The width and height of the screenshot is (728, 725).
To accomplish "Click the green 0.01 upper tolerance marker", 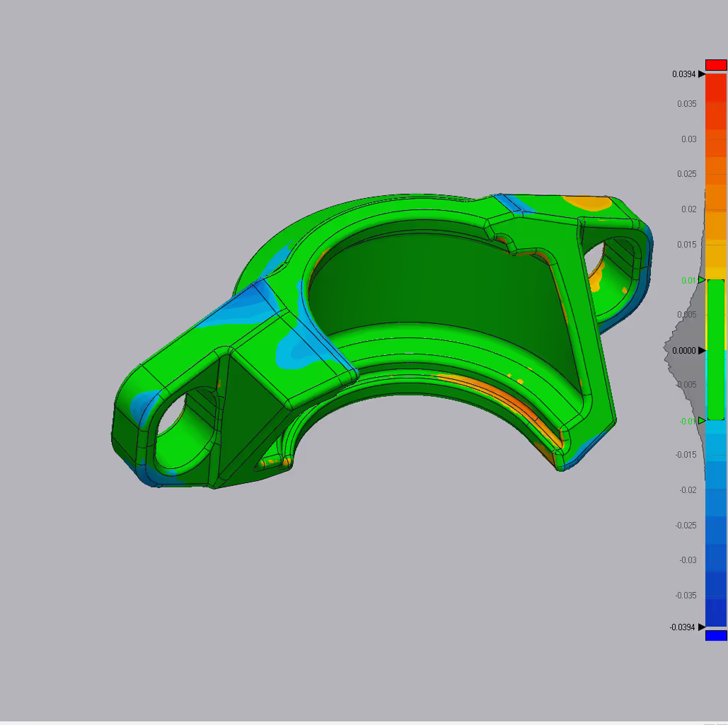I will click(x=702, y=280).
